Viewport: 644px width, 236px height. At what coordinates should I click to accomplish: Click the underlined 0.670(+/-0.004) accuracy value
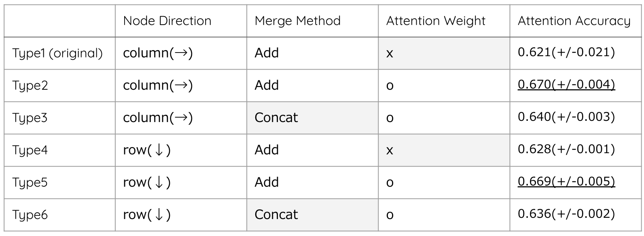pyautogui.click(x=566, y=84)
